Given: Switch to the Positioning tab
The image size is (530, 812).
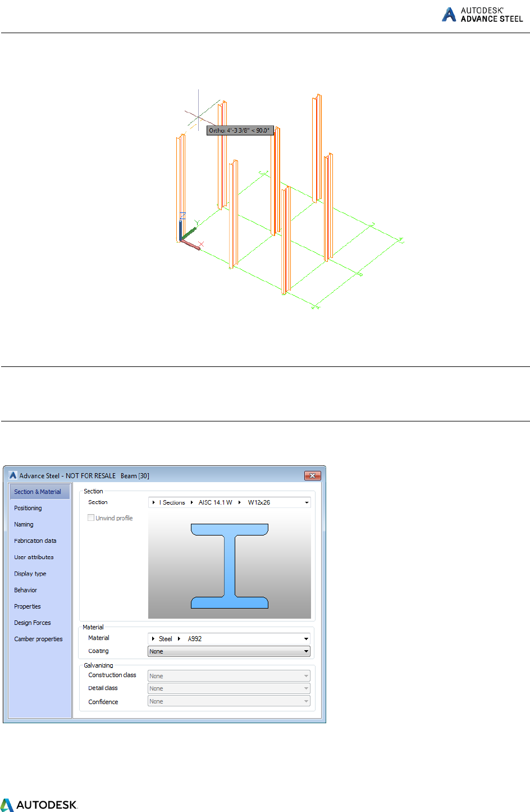Looking at the screenshot, I should coord(28,508).
